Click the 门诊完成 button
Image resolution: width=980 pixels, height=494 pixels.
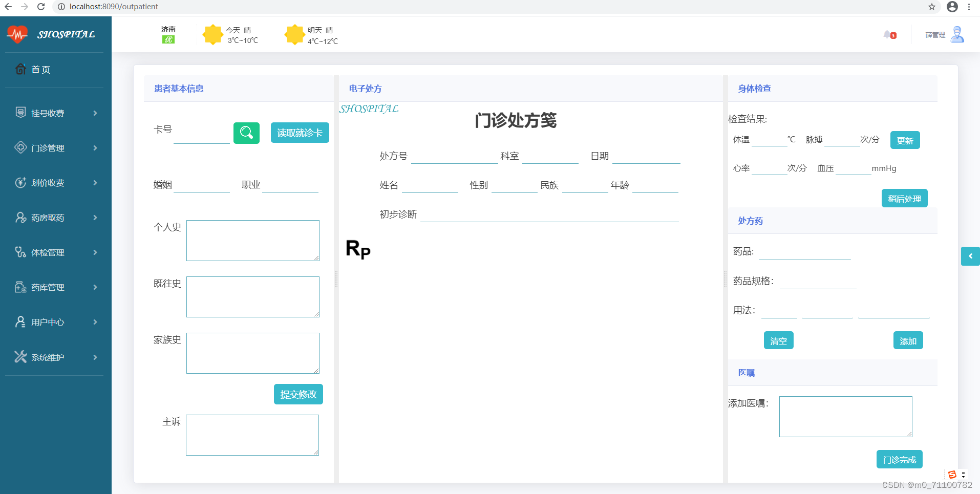(900, 459)
